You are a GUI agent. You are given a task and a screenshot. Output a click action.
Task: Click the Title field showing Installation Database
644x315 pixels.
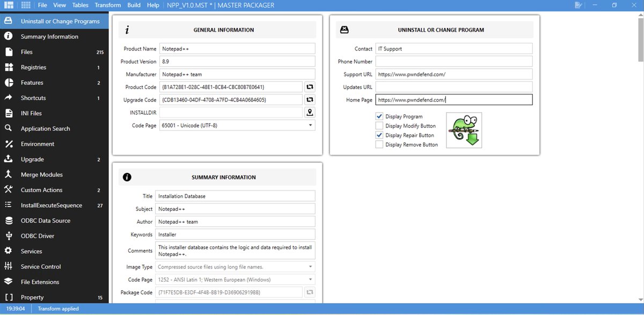[235, 196]
